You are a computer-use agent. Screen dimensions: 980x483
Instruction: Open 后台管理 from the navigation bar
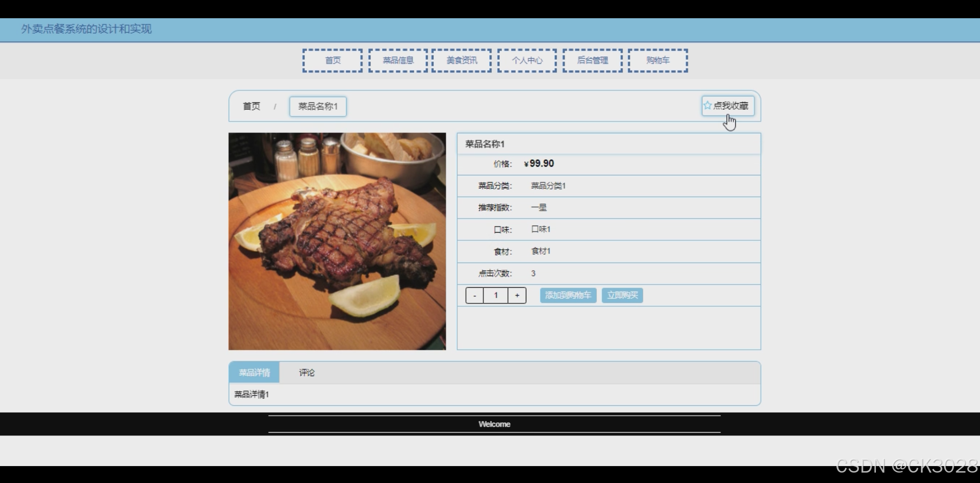pos(592,61)
